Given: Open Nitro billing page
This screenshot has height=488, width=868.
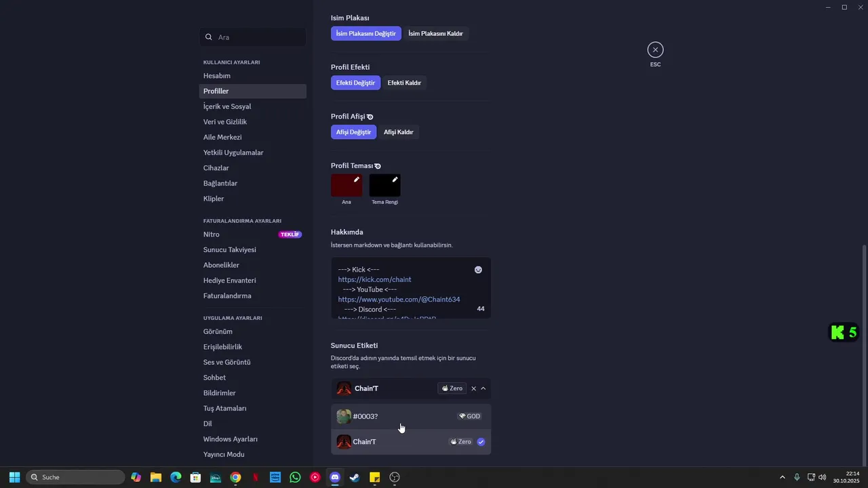Looking at the screenshot, I should point(253,235).
